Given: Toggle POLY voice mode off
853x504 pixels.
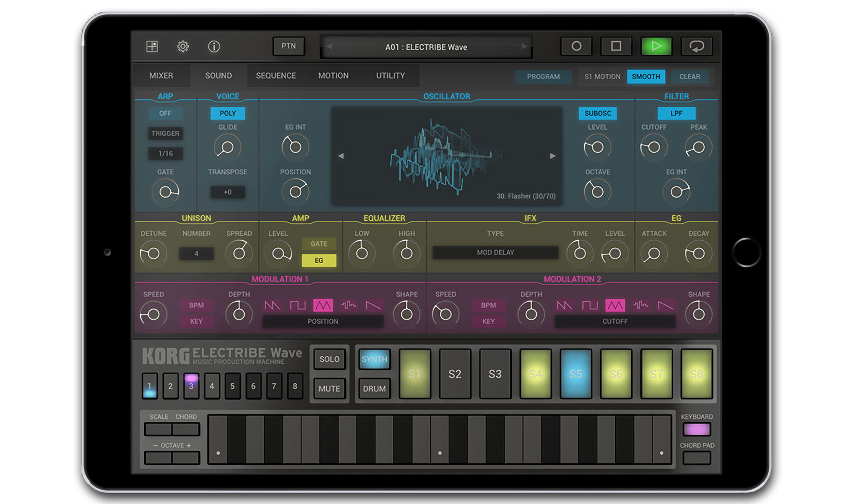Looking at the screenshot, I should click(x=227, y=113).
